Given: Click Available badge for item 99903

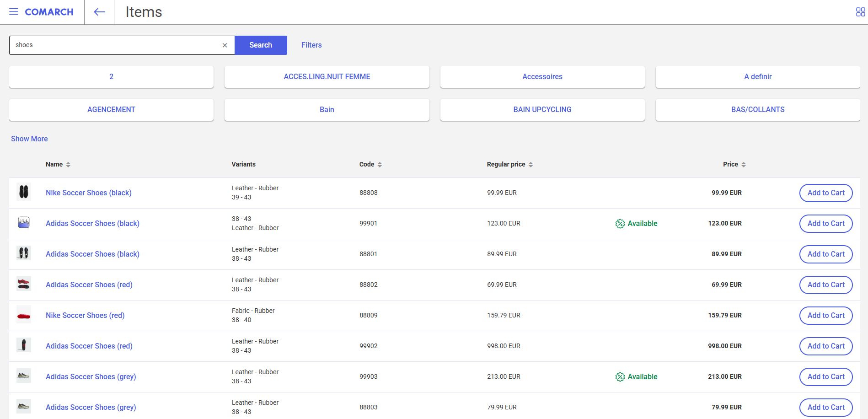Looking at the screenshot, I should point(636,376).
